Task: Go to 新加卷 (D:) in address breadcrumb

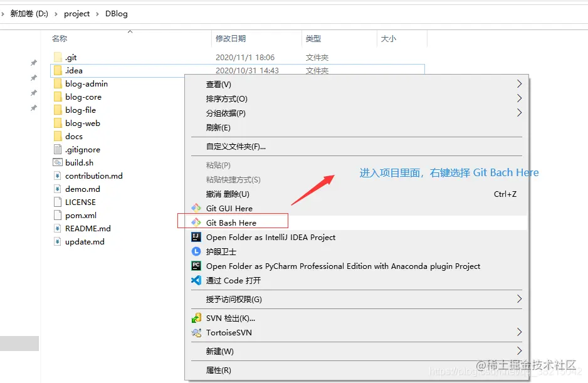Action: (x=29, y=14)
